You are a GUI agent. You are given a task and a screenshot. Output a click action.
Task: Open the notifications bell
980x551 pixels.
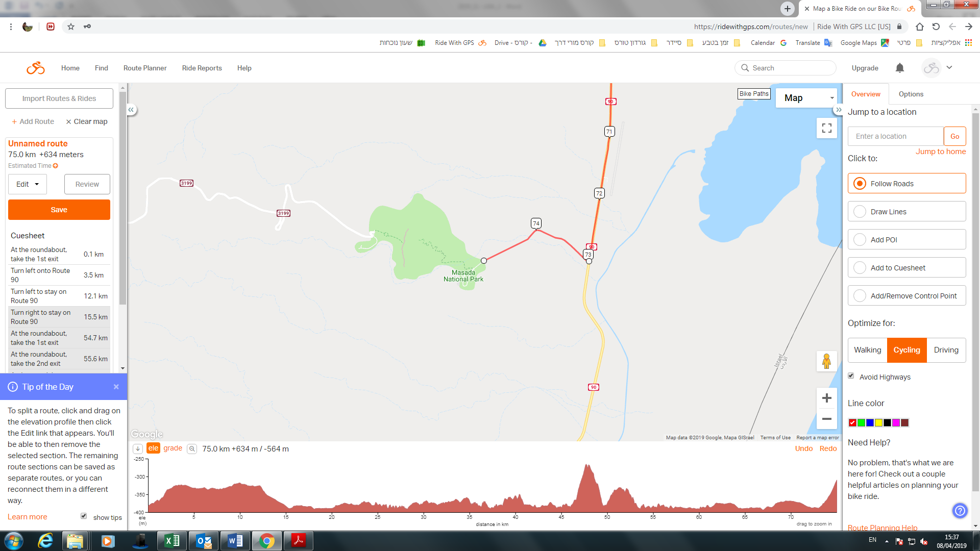900,68
